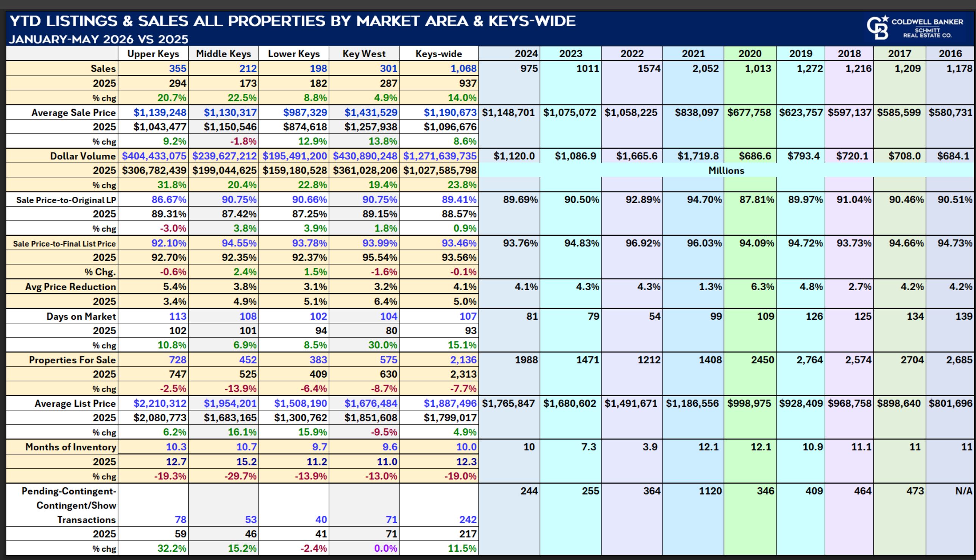Select Lower Keys average sale price $987,329

coord(305,113)
